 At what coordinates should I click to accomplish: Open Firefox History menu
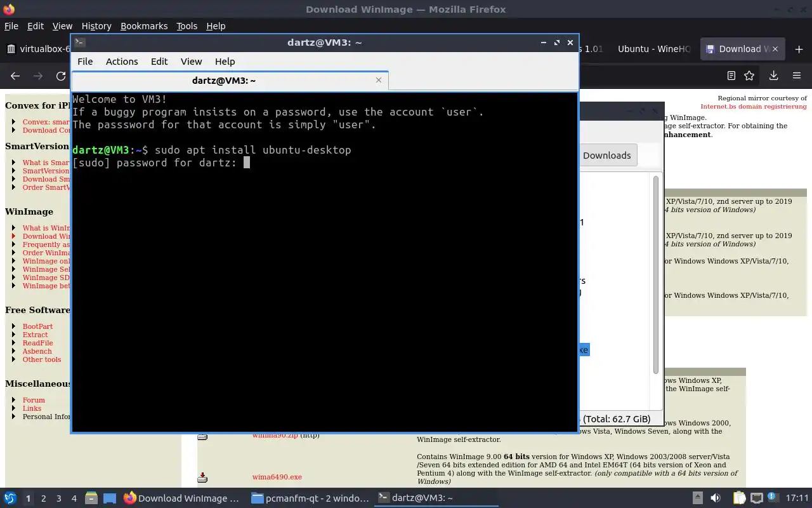(96, 26)
